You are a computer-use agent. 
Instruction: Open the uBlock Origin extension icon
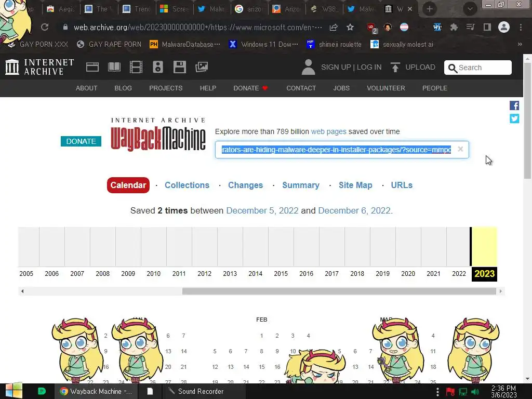click(372, 28)
